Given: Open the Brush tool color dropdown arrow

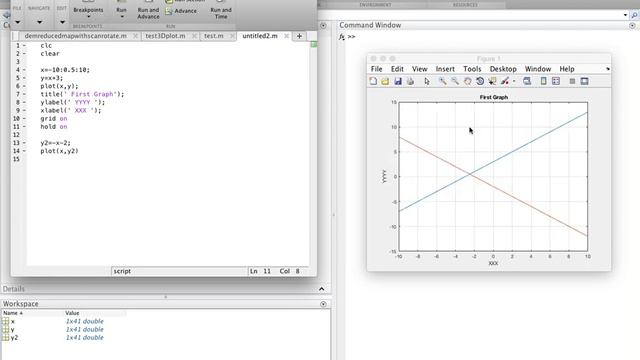Looking at the screenshot, I should [x=514, y=81].
